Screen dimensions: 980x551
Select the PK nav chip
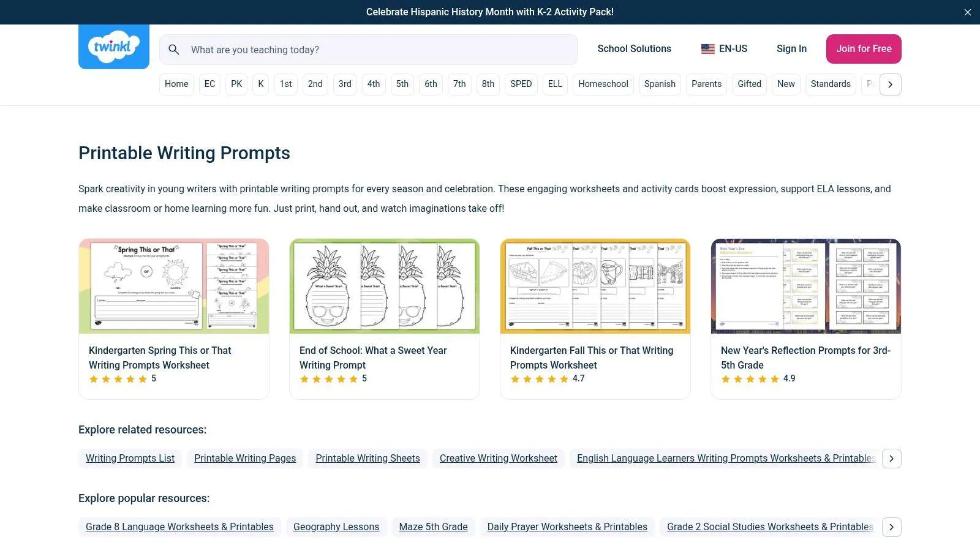pos(236,84)
